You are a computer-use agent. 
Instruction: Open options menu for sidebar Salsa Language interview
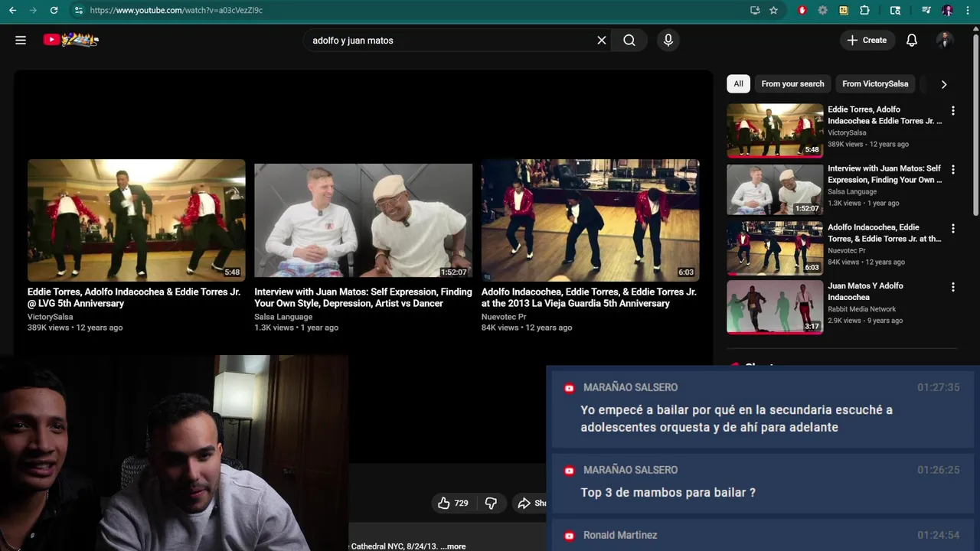pos(953,170)
